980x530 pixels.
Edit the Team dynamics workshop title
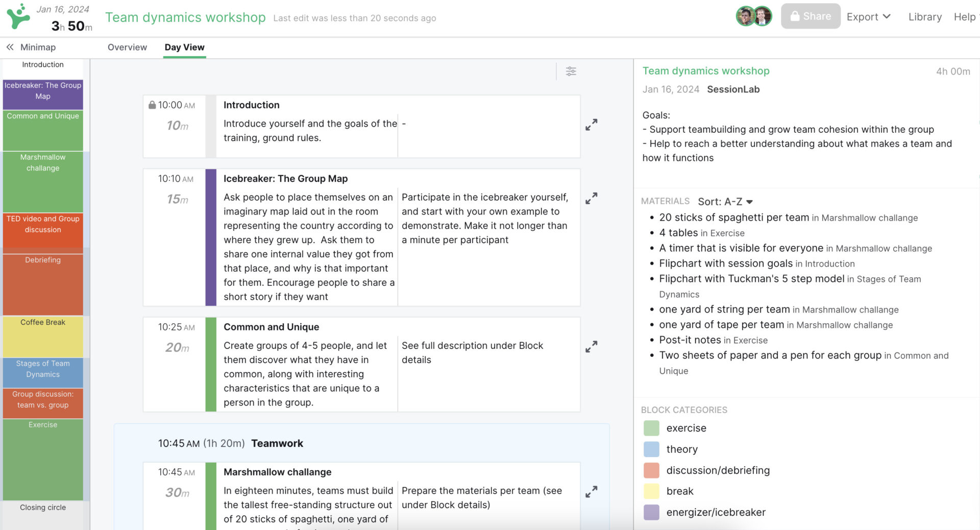[185, 17]
